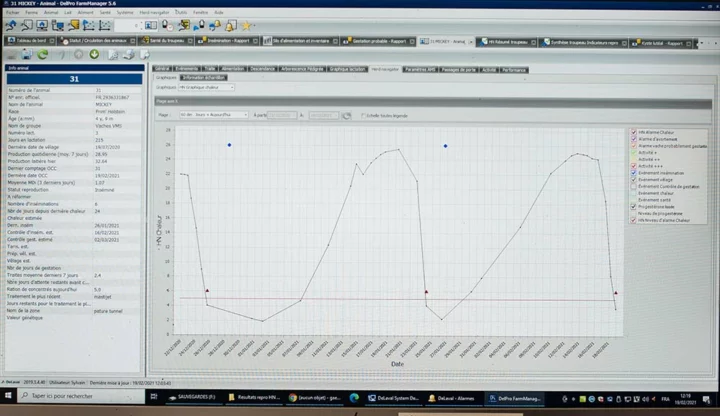Image resolution: width=720 pixels, height=416 pixels.
Task: Enable Echelle toutes légende checkbox
Action: [363, 115]
